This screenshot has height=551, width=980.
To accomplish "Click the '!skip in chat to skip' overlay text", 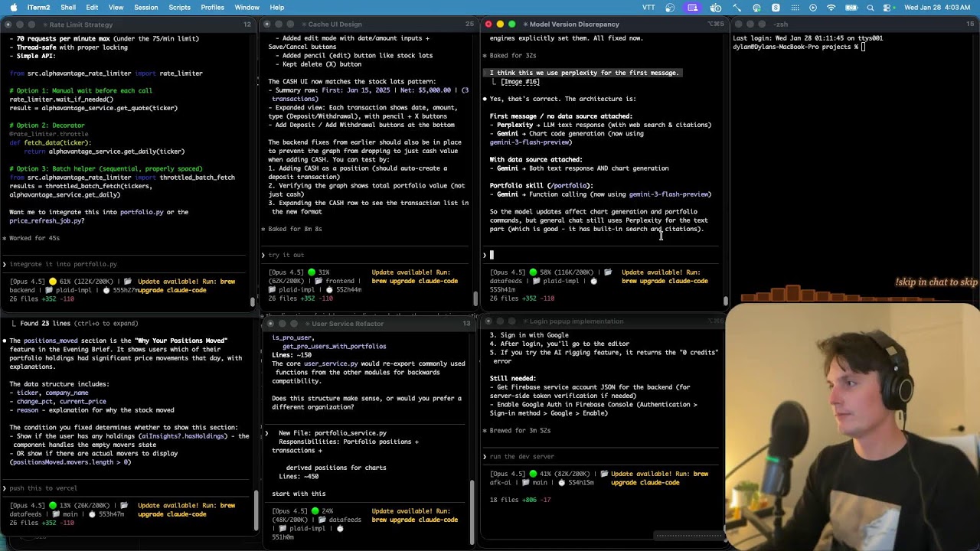I will [x=936, y=282].
